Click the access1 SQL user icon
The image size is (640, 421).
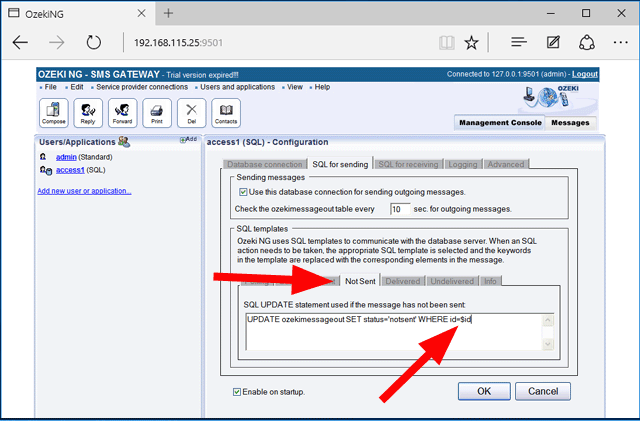tap(46, 170)
